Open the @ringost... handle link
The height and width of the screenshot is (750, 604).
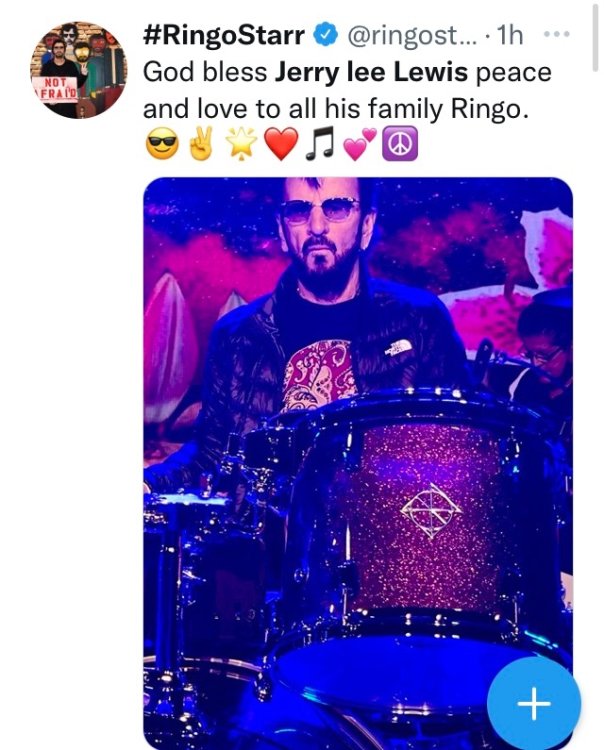pos(412,35)
